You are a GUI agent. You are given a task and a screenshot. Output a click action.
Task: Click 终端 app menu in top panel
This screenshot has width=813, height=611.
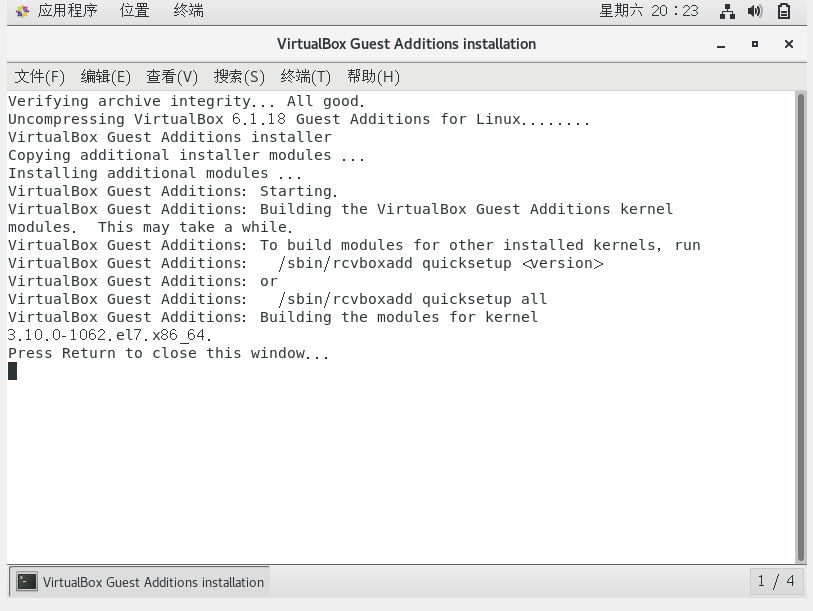[188, 11]
